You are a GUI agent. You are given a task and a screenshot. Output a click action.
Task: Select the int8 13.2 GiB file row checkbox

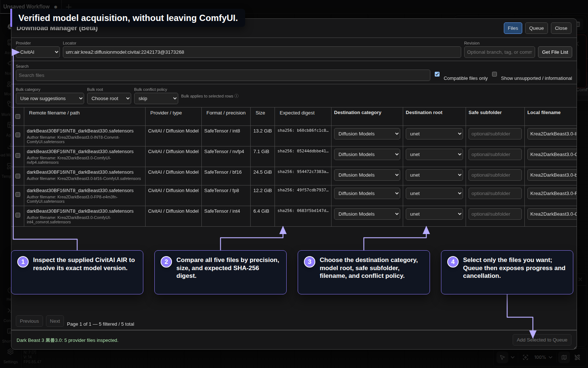18,135
